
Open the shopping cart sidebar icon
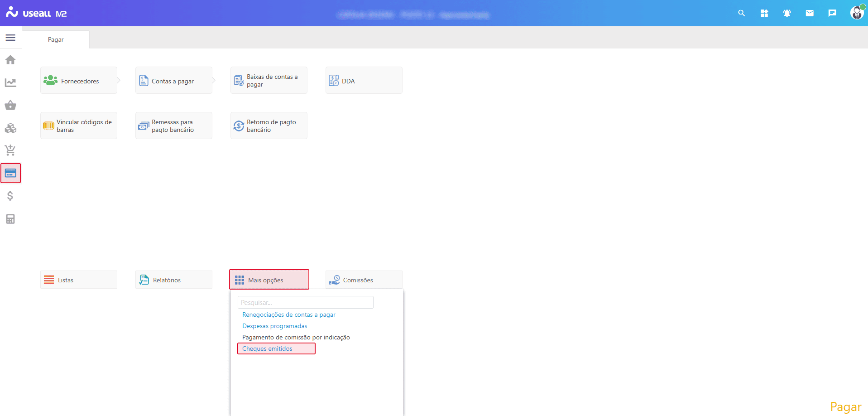point(10,150)
